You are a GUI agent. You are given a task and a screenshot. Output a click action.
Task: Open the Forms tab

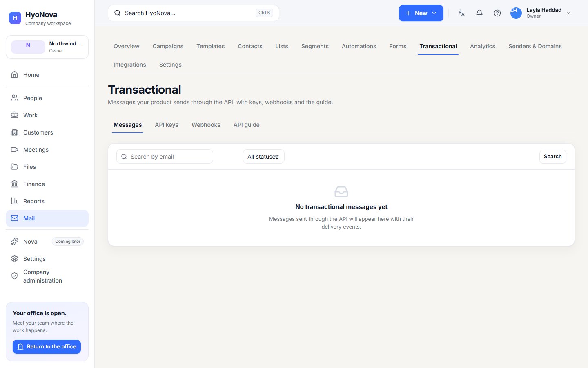coord(398,46)
